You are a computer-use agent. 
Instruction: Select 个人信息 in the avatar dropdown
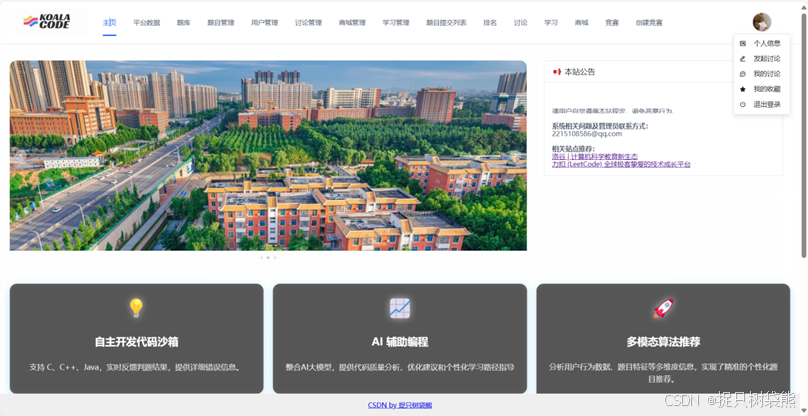767,44
